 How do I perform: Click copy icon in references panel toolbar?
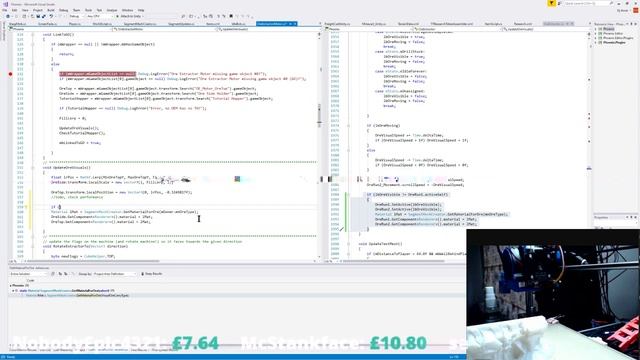pos(53,274)
